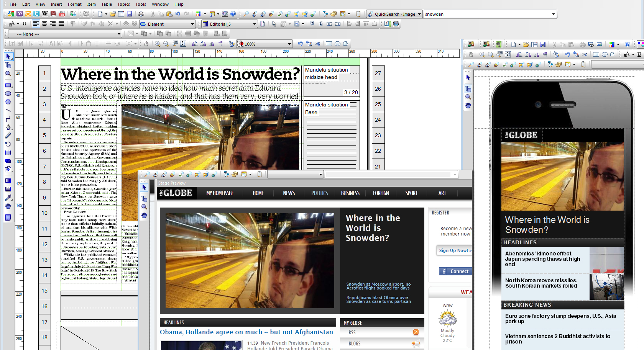Click the Wikipedia W icon
The width and height of the screenshot is (644, 350).
[45, 14]
